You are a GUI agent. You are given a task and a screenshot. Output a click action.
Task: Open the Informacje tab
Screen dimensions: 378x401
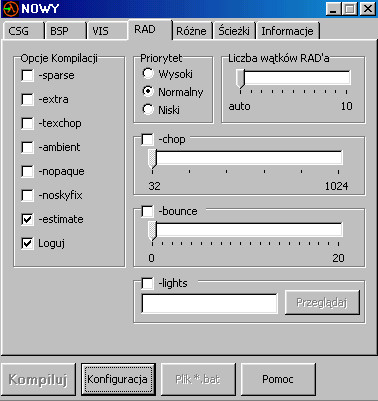coord(288,31)
